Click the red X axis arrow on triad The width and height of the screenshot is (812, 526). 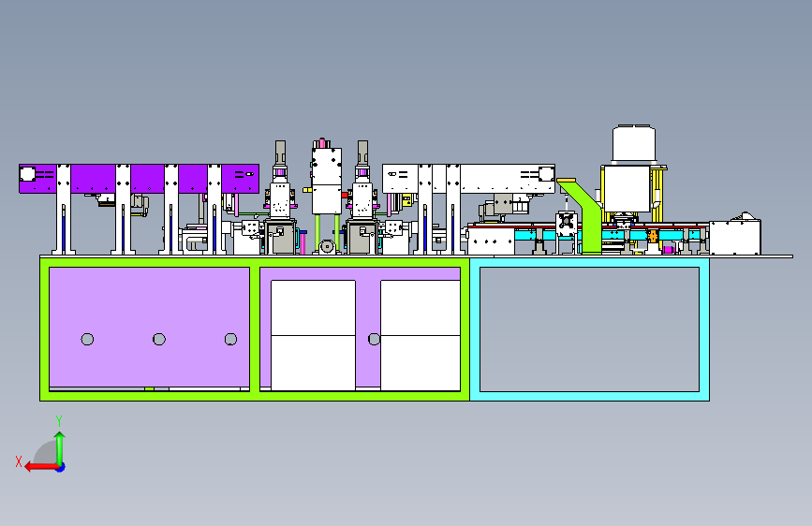(41, 467)
